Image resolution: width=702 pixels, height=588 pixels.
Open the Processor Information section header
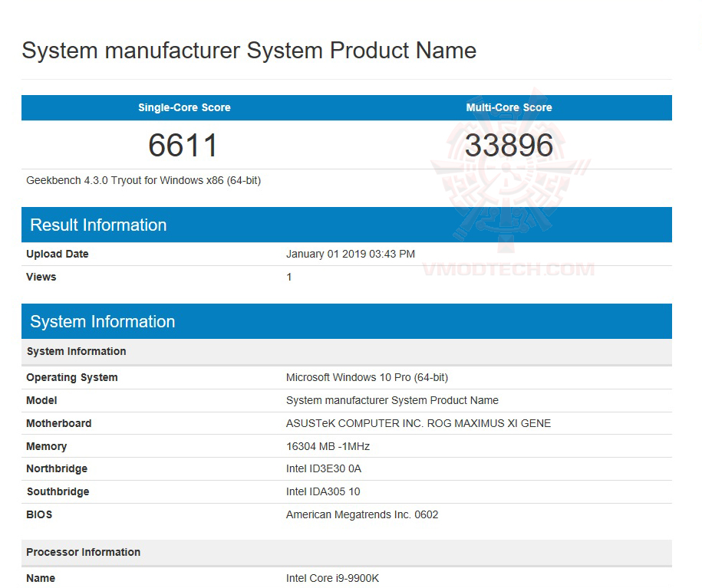[83, 552]
